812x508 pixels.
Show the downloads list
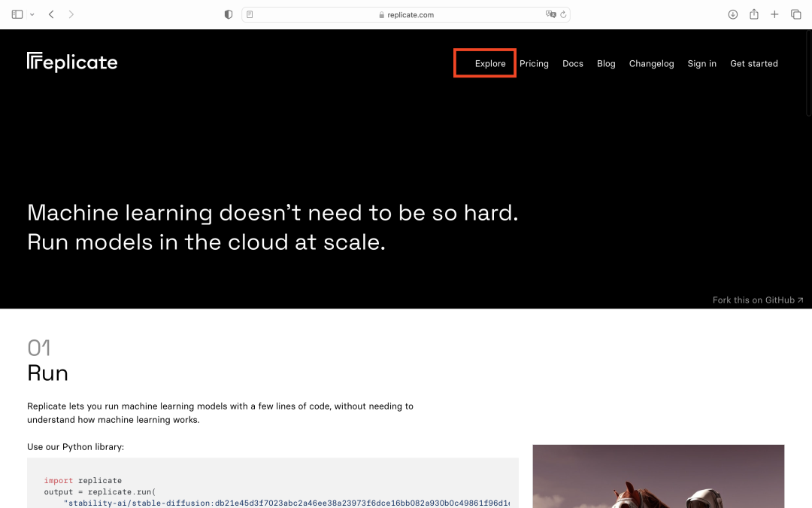click(x=733, y=14)
